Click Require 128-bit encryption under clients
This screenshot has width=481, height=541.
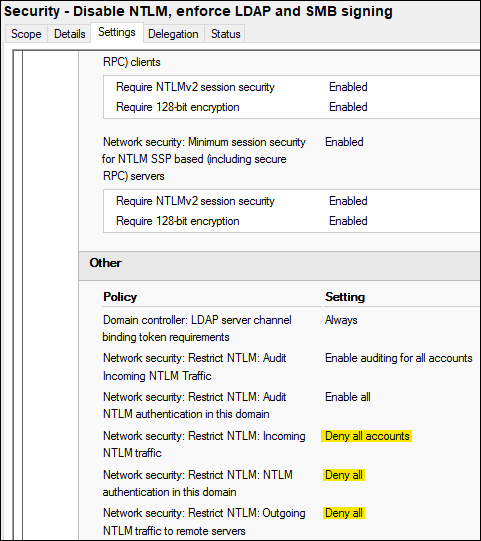(177, 107)
